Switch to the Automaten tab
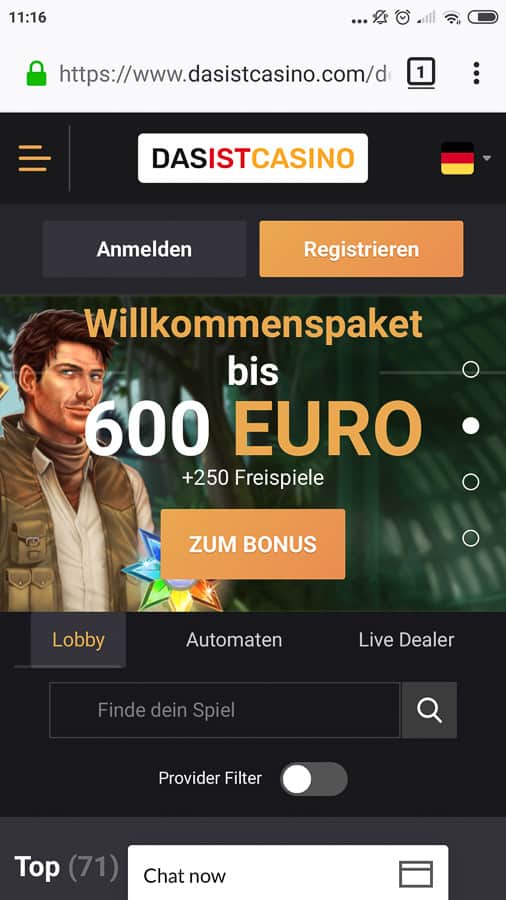Viewport: 506px width, 900px height. (234, 639)
